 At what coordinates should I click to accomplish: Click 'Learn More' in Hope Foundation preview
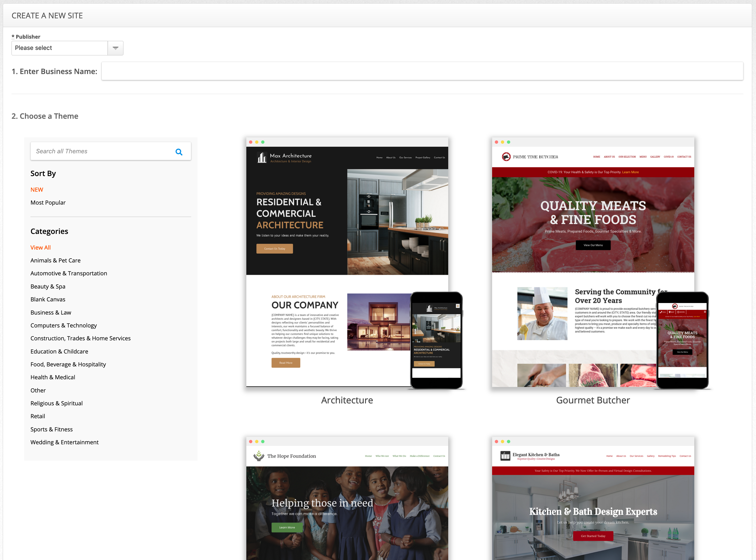click(x=287, y=527)
